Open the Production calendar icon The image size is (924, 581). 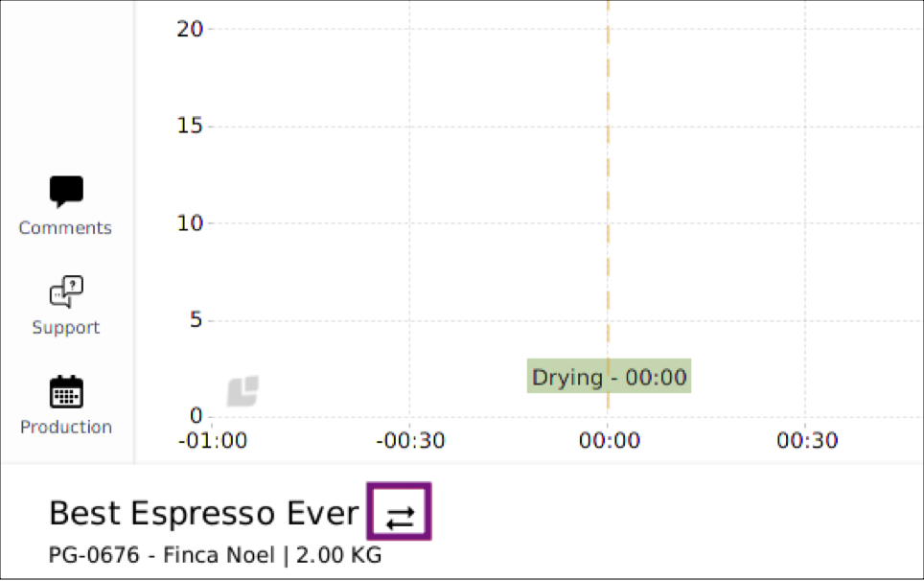tap(66, 392)
